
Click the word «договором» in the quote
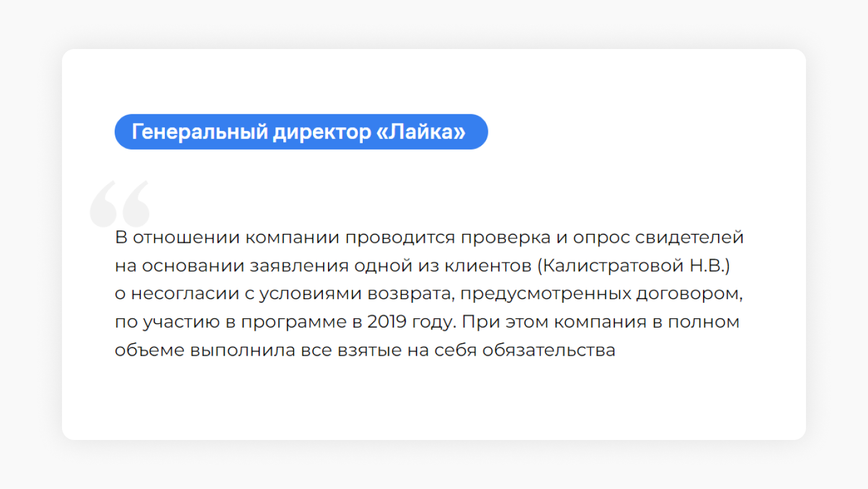[689, 294]
